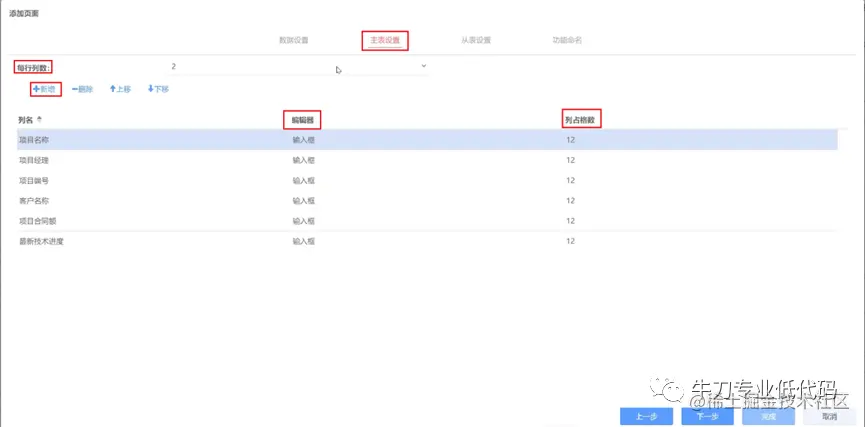
Task: Open the 数据设置 tab
Action: (293, 40)
